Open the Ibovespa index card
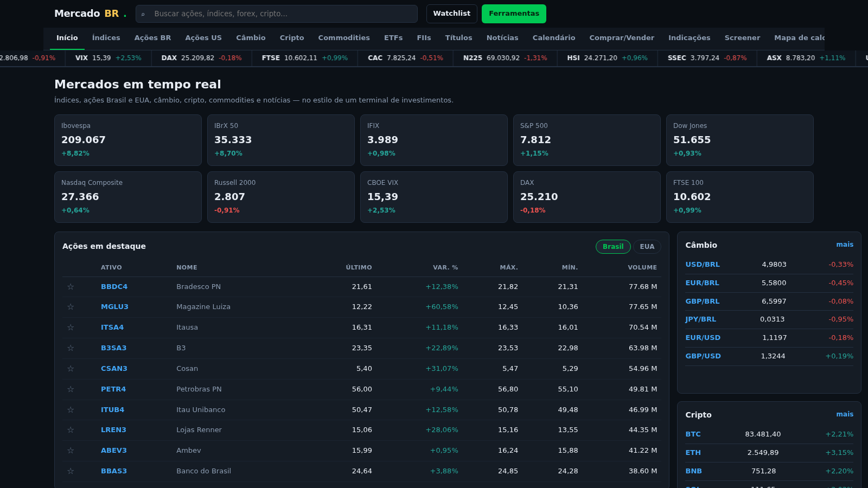The height and width of the screenshot is (488, 868). [x=128, y=140]
